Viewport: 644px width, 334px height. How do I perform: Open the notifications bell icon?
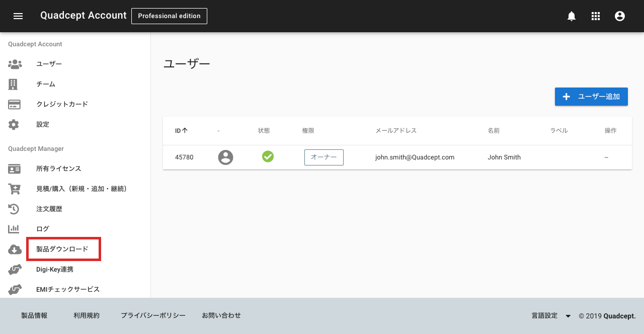pyautogui.click(x=571, y=16)
